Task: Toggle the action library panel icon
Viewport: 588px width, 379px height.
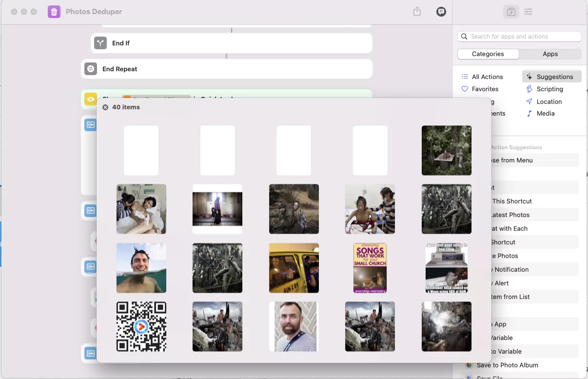Action: coord(511,11)
